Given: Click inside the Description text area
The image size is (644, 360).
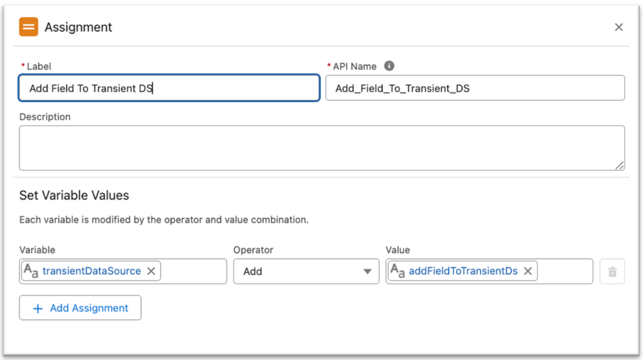Looking at the screenshot, I should coord(321,148).
